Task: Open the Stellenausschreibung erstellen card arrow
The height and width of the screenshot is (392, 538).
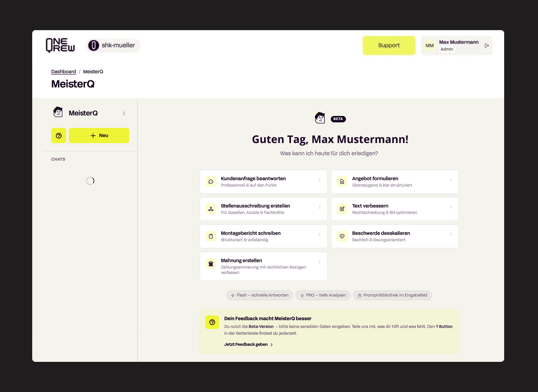Action: (319, 207)
